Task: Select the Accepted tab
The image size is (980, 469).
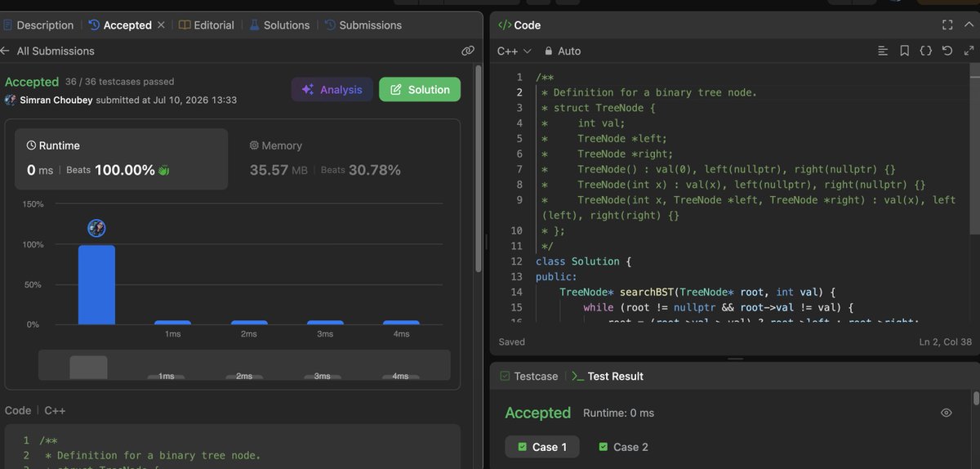Action: click(119, 25)
